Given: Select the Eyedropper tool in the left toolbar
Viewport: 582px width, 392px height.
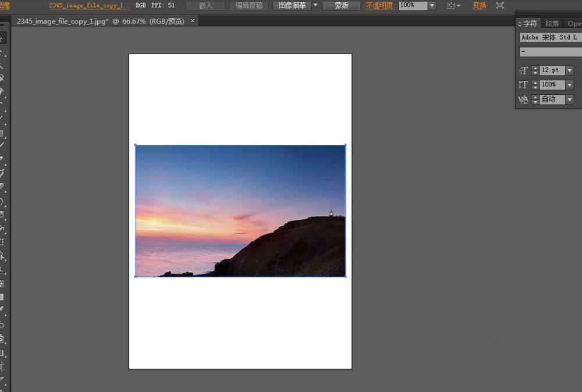Looking at the screenshot, I should tap(2, 308).
